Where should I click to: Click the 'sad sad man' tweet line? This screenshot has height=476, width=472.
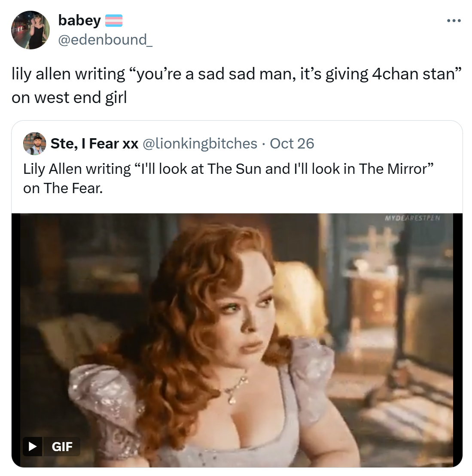click(x=236, y=74)
